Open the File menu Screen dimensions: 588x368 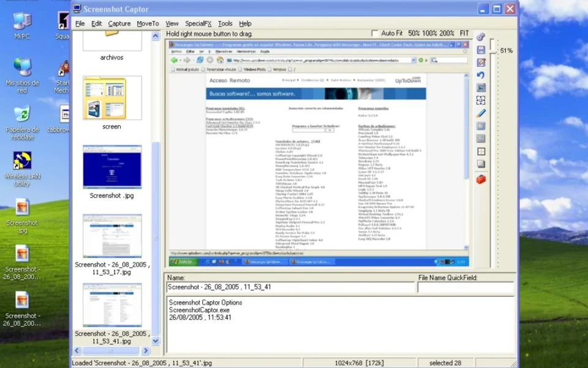pyautogui.click(x=80, y=23)
